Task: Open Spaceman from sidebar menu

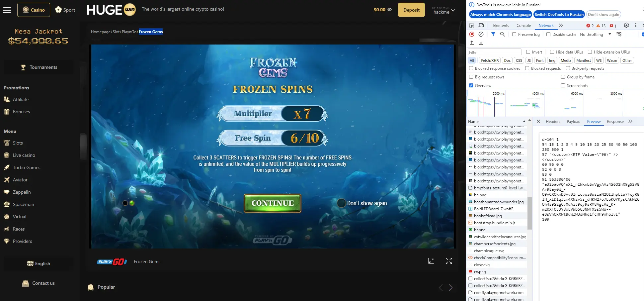Action: pyautogui.click(x=23, y=204)
